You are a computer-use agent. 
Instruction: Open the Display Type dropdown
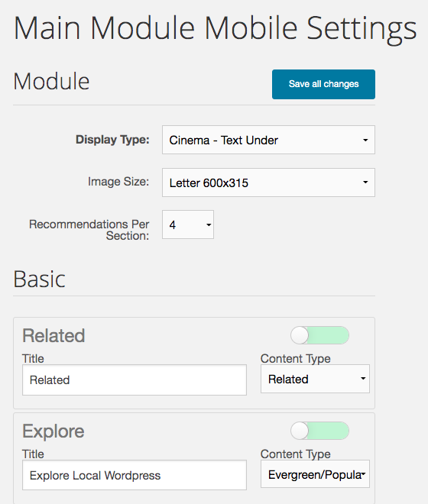pos(268,140)
